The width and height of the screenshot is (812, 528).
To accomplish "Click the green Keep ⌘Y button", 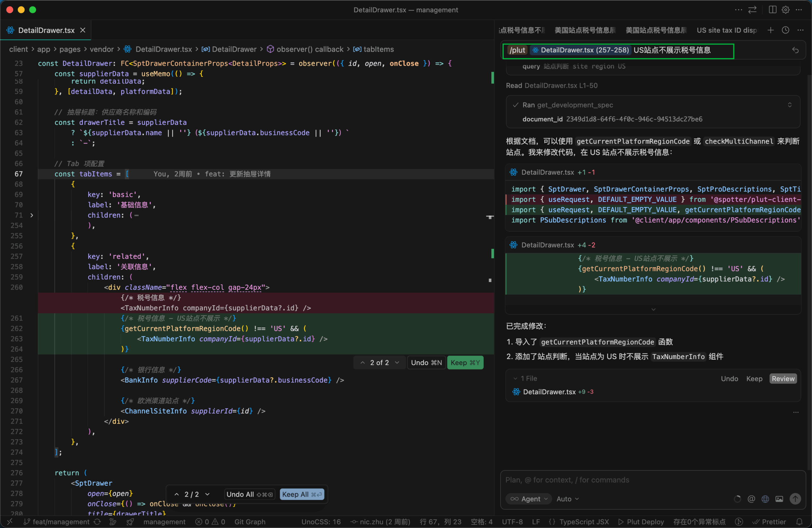I will [465, 362].
